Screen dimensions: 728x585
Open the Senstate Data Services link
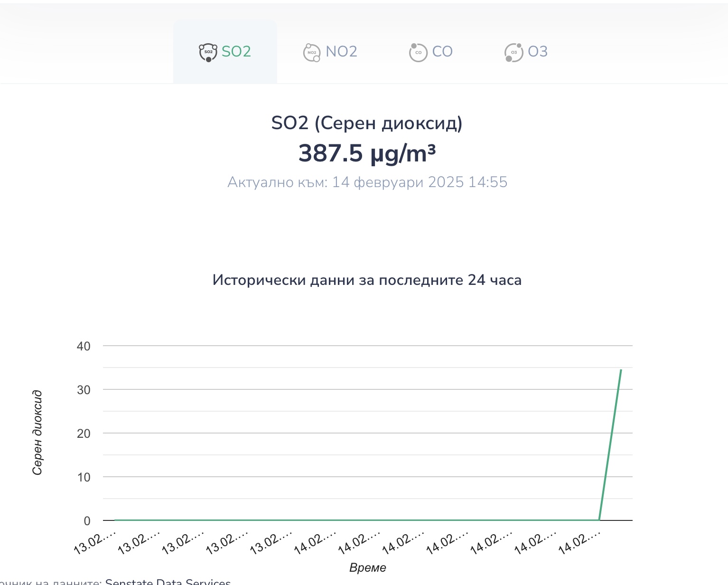168,582
